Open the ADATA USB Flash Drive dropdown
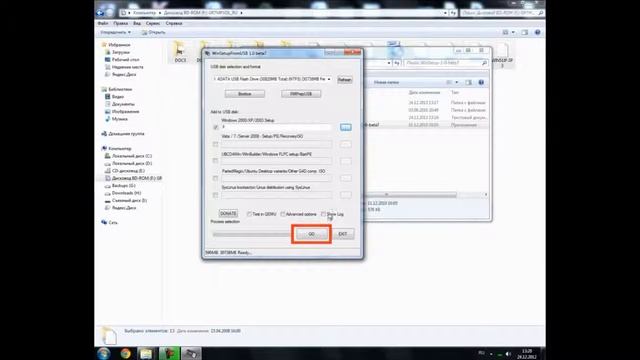This screenshot has height=360, width=640. pyautogui.click(x=272, y=79)
